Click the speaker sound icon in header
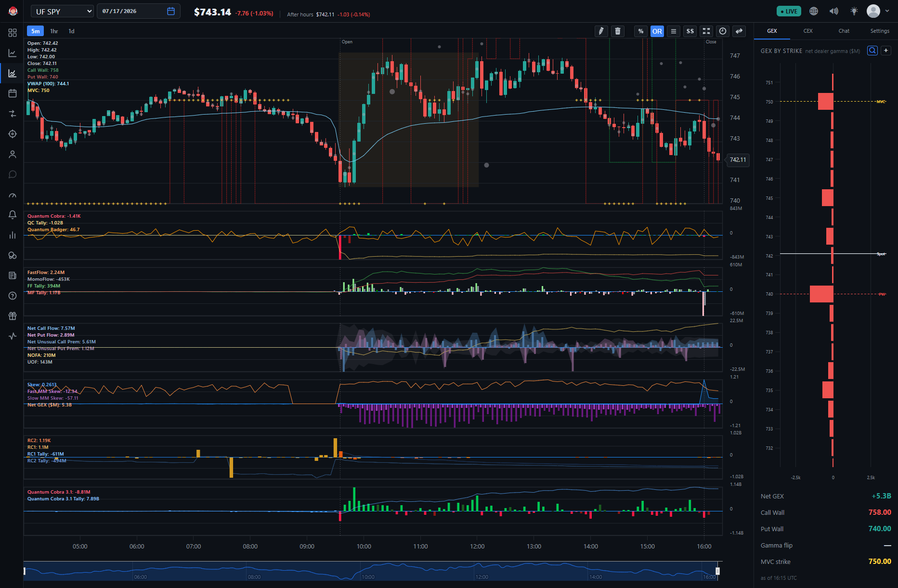The width and height of the screenshot is (898, 588). click(x=834, y=11)
